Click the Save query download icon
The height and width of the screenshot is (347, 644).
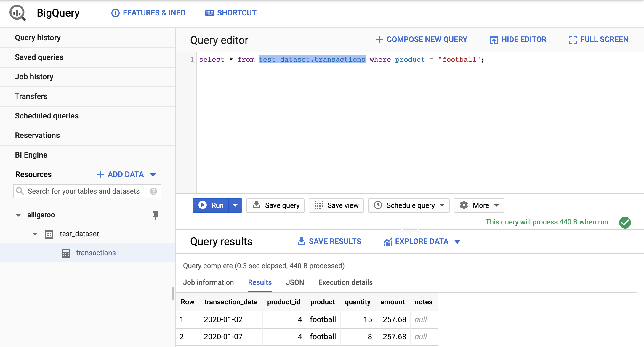coord(257,205)
